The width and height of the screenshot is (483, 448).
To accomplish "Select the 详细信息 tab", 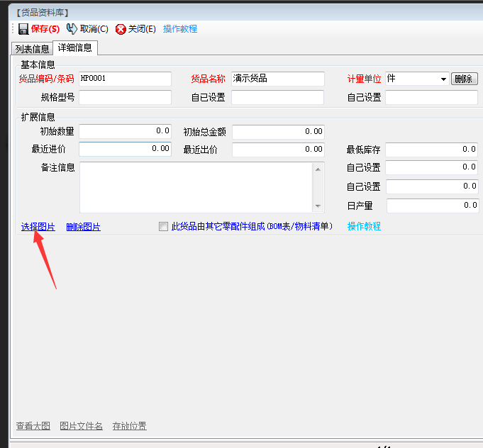I will [x=74, y=48].
